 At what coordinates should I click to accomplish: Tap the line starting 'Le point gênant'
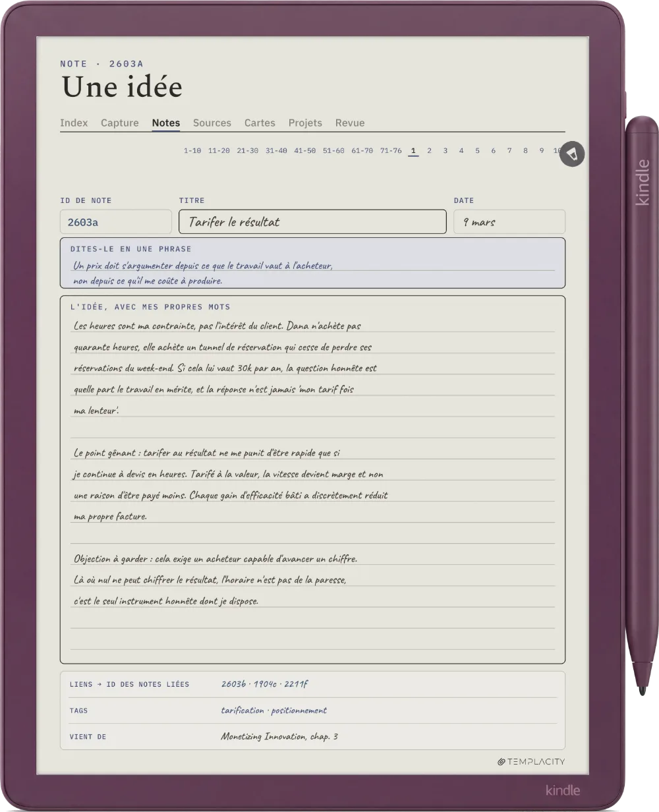(x=207, y=453)
